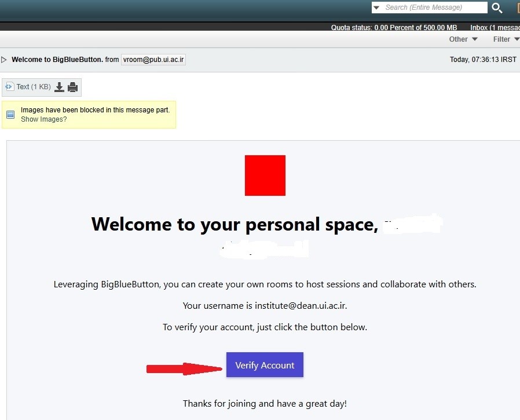Open the Other dropdown menu
Image resolution: width=520 pixels, height=420 pixels.
click(x=463, y=39)
